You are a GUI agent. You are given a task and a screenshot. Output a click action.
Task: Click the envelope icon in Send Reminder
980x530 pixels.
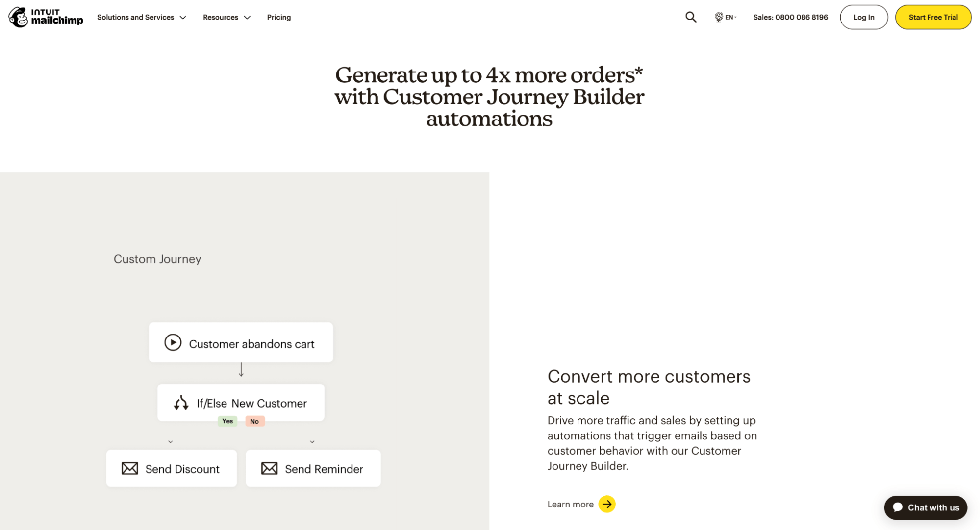pyautogui.click(x=269, y=468)
